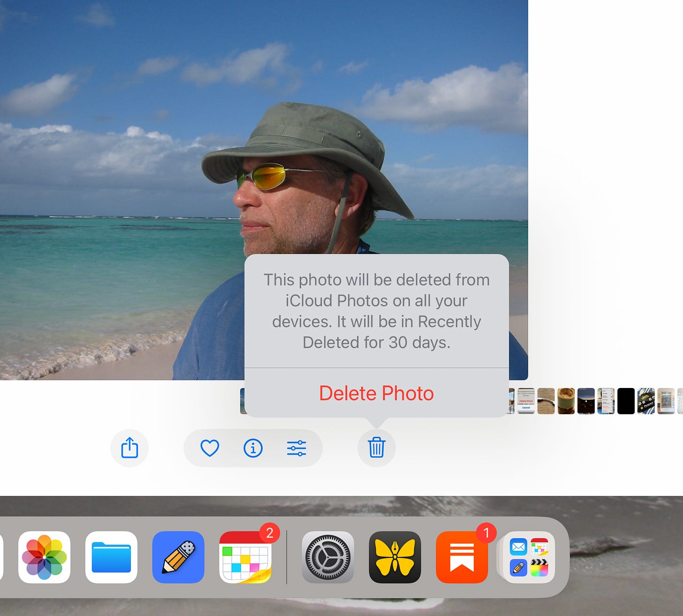Select the Delete Photo screenshot thumbnail
Viewport: 683px width, 616px height.
coord(526,401)
